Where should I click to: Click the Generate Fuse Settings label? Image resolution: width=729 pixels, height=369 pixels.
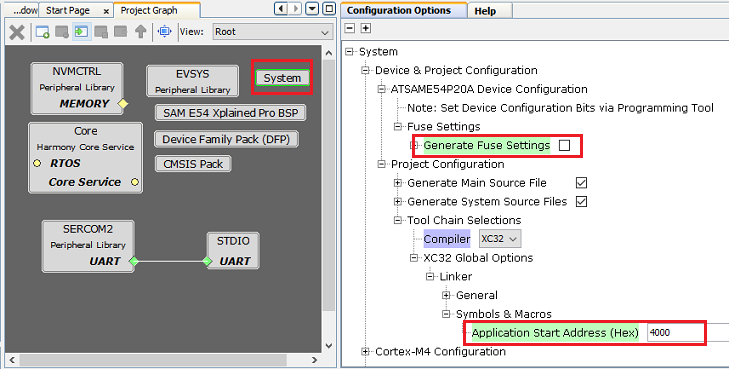point(487,145)
